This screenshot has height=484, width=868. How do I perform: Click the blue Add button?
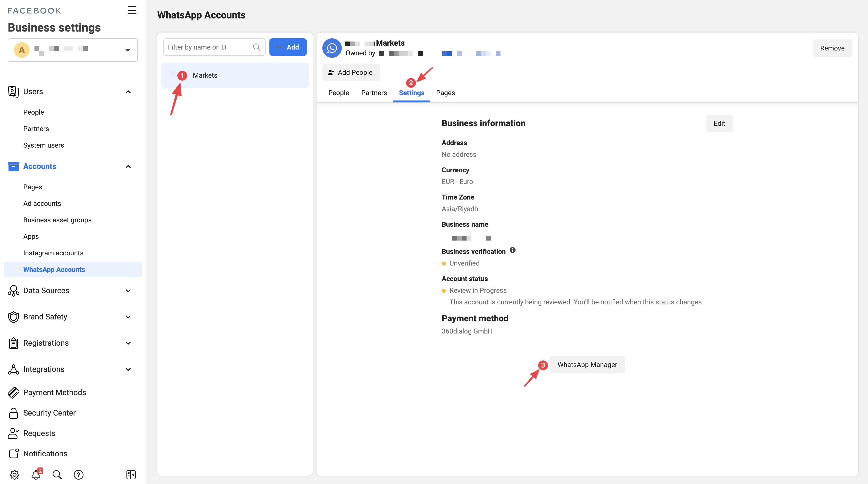pyautogui.click(x=288, y=47)
